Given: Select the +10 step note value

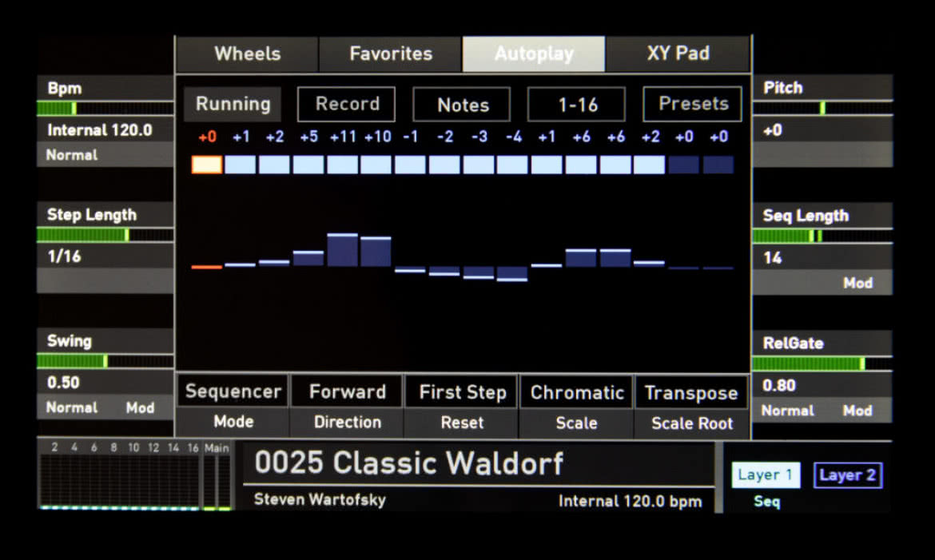Looking at the screenshot, I should [x=377, y=137].
